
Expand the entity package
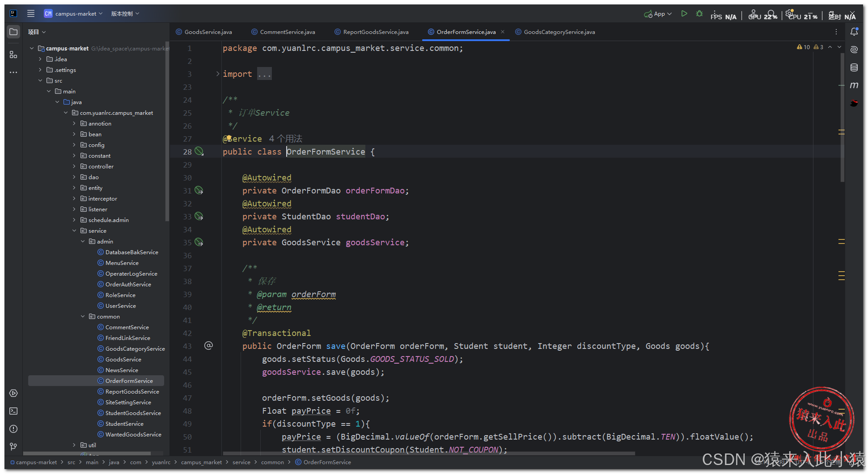[74, 188]
